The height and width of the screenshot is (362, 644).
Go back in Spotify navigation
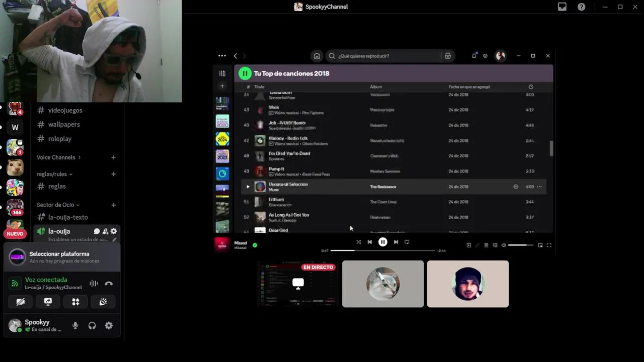click(x=235, y=56)
